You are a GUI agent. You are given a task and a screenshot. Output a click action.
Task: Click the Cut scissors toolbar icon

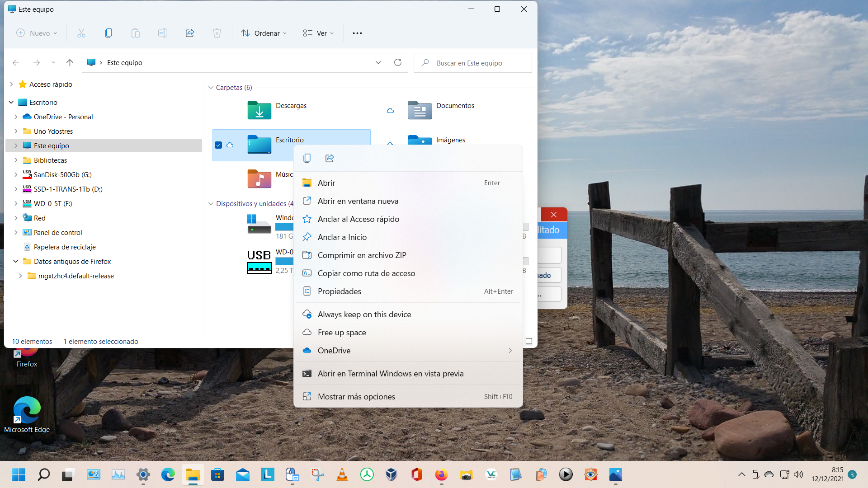pyautogui.click(x=81, y=33)
